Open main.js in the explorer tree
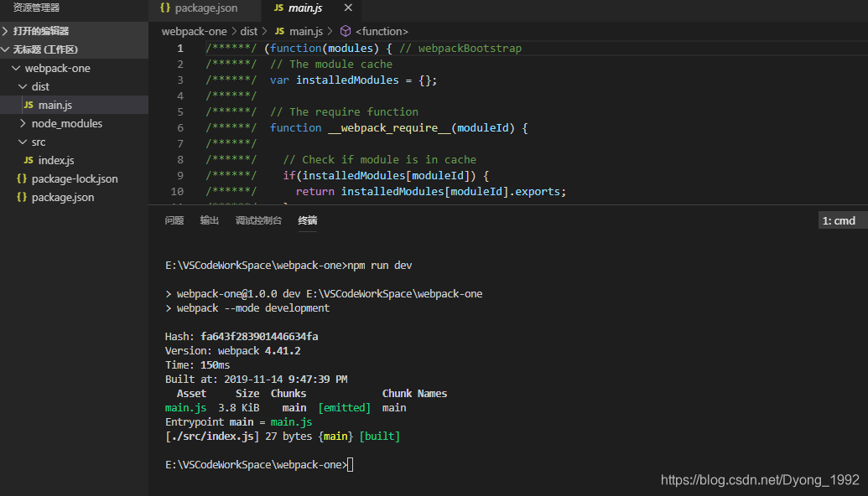This screenshot has width=868, height=496. [74, 105]
